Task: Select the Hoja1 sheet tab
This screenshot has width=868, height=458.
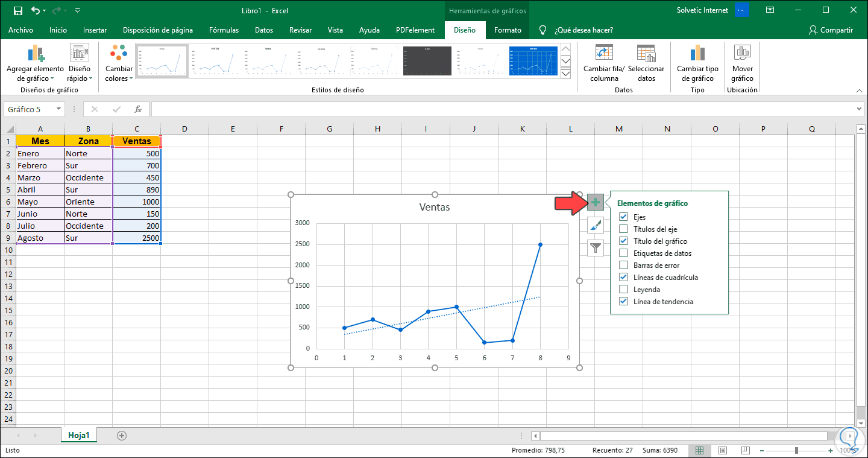Action: pyautogui.click(x=79, y=435)
